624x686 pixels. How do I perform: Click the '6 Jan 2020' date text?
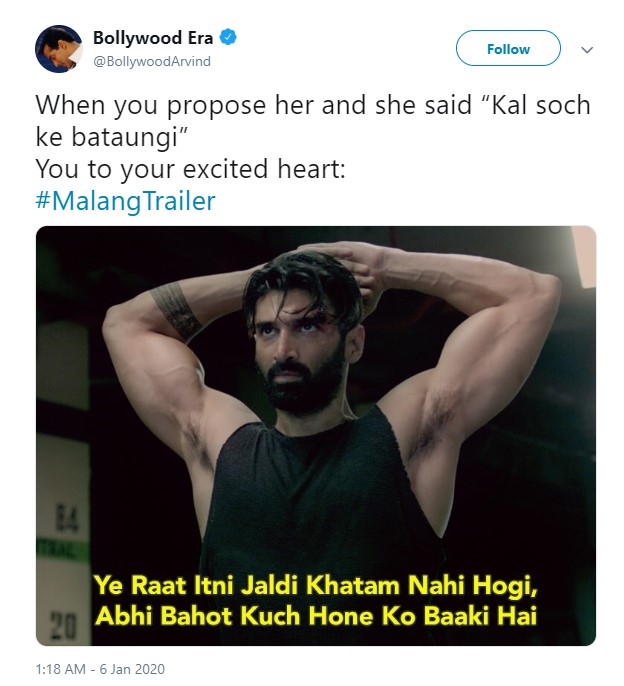[132, 669]
